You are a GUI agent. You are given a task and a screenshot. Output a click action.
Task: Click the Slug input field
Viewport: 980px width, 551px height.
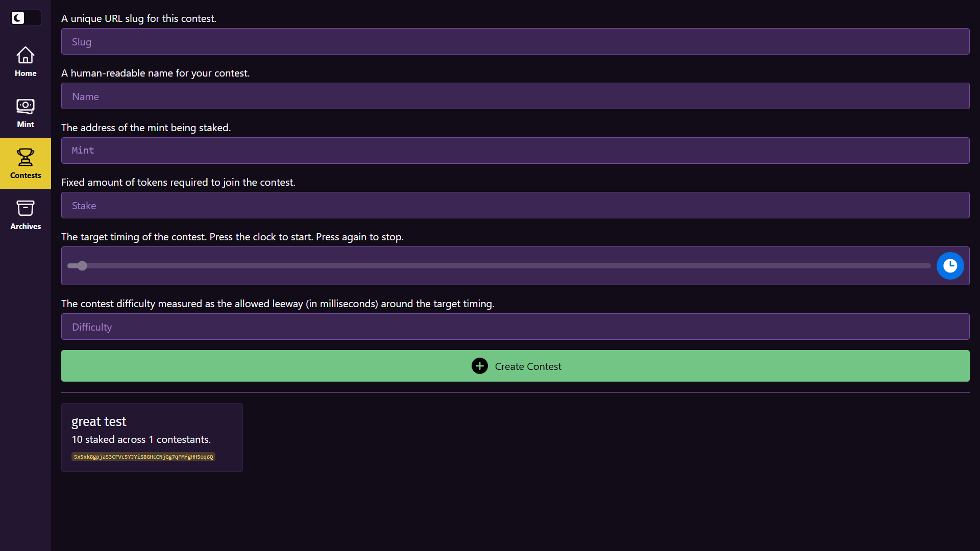click(x=516, y=41)
